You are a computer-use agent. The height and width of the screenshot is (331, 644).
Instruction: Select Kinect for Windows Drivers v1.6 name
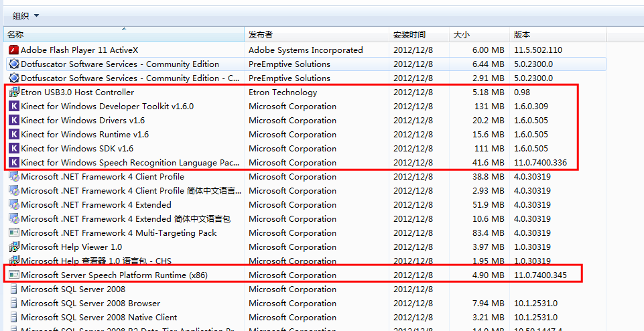(83, 121)
